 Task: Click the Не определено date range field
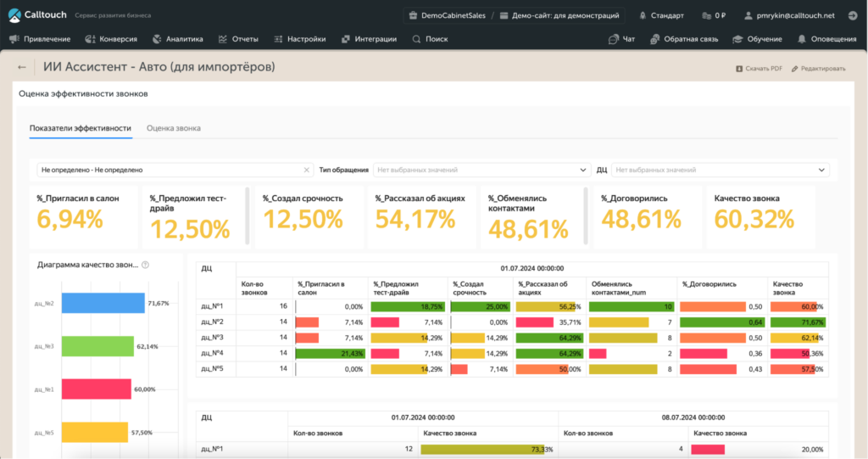tap(170, 170)
